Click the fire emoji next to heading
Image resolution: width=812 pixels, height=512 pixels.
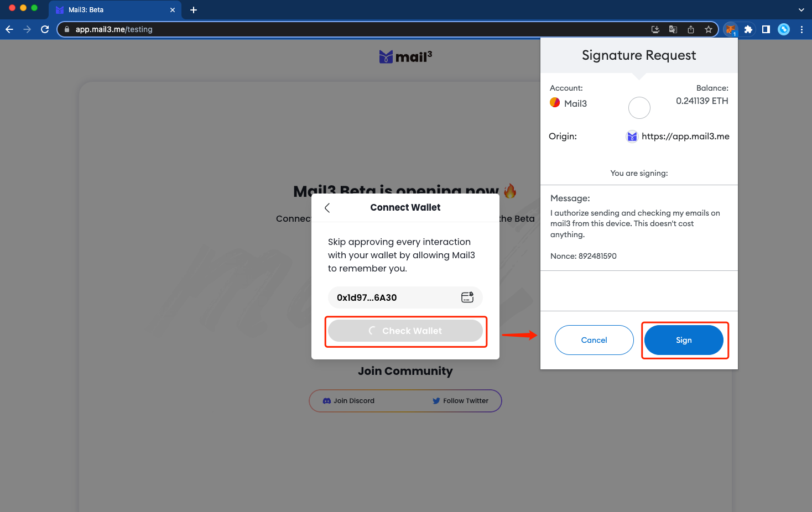click(510, 191)
